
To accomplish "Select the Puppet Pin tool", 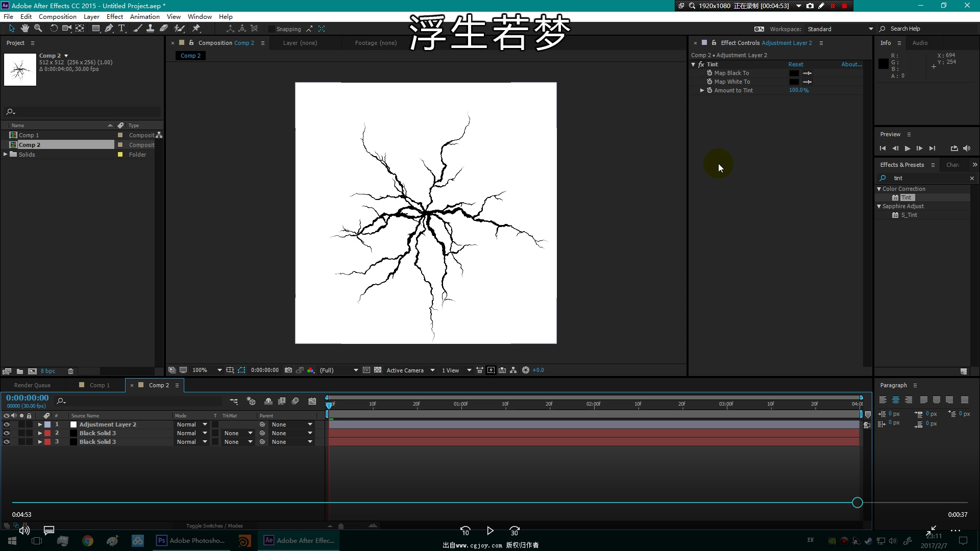I will [x=197, y=29].
